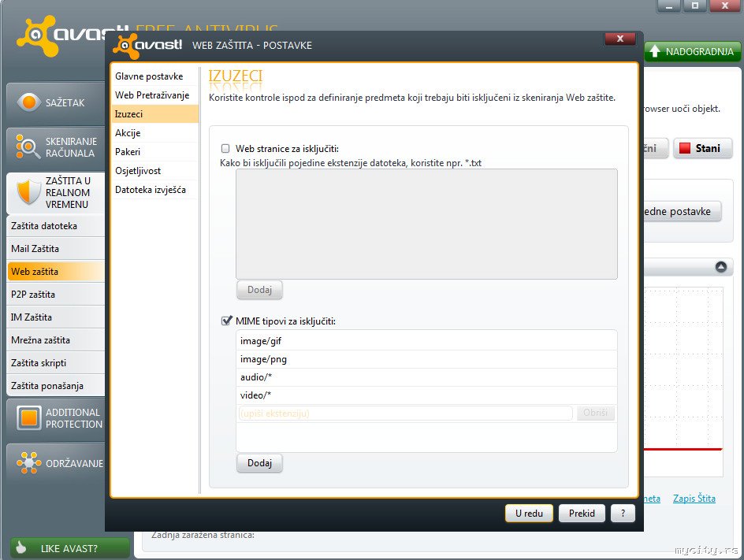Screen dimensions: 744x560
Task: Open Glavne postavke settings page
Action: click(x=154, y=76)
